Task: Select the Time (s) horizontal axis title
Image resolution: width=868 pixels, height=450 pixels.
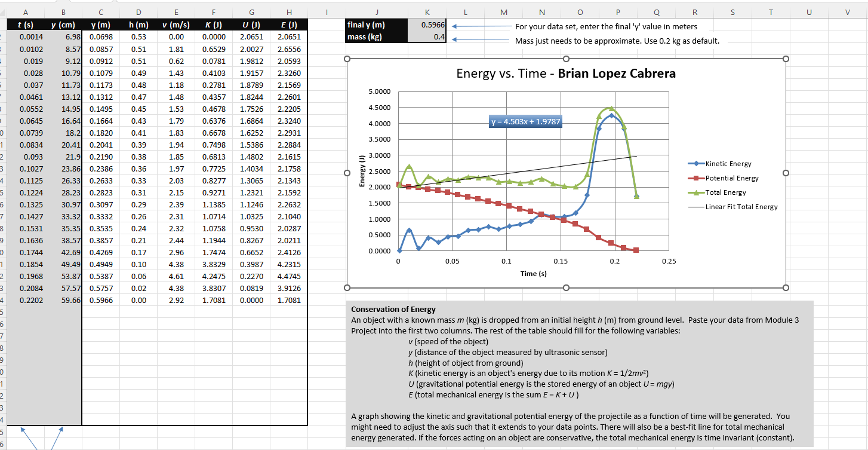Action: [533, 274]
